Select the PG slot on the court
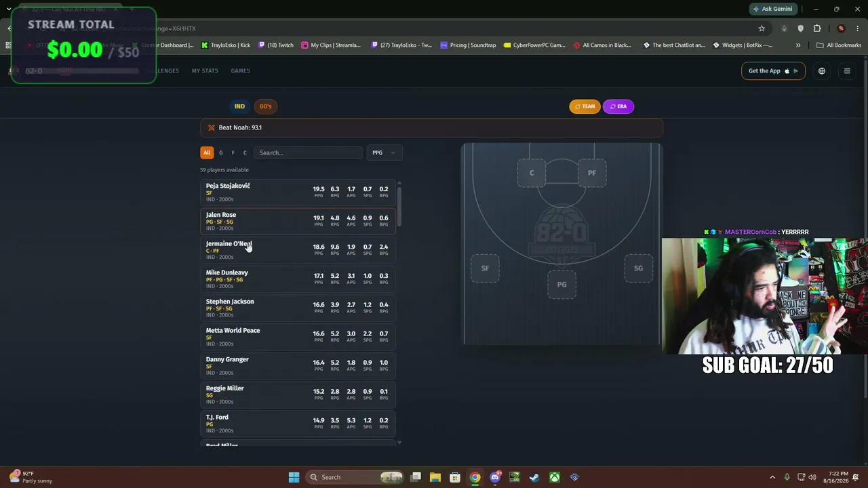Image resolution: width=868 pixels, height=488 pixels. coord(561,285)
